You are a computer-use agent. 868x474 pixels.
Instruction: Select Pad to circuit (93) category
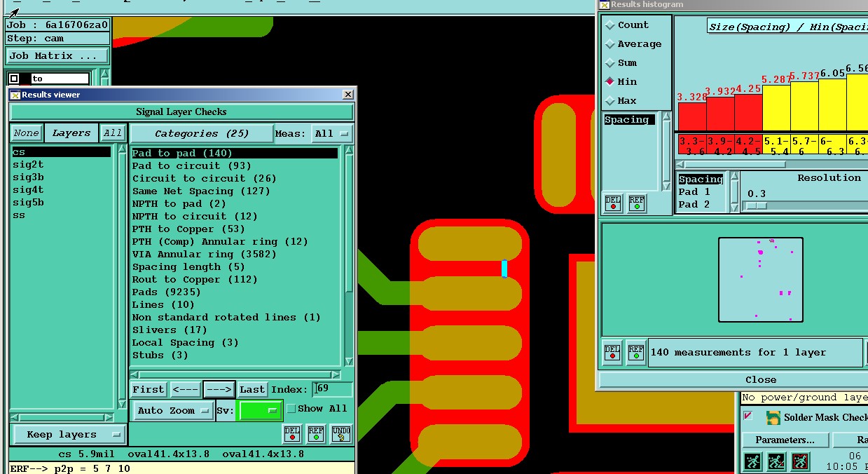(x=235, y=165)
